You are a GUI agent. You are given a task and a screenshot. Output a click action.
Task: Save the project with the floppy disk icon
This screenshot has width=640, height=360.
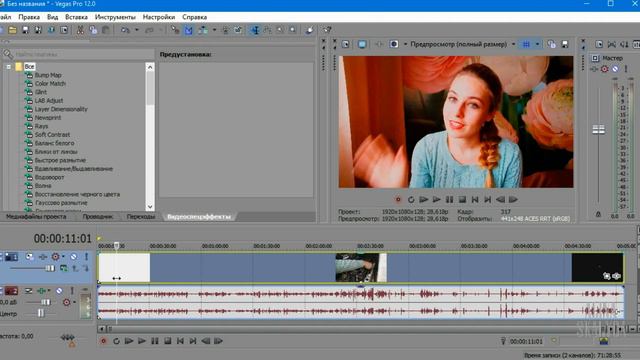tap(25, 30)
